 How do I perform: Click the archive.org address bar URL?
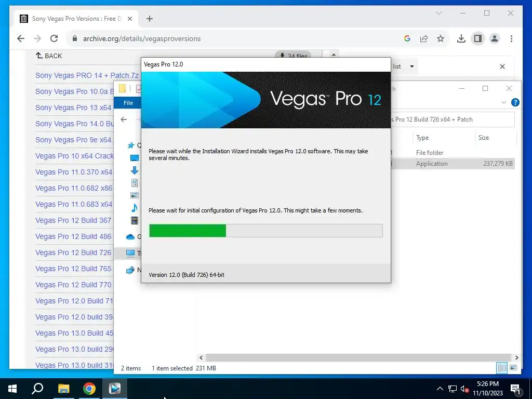(142, 38)
